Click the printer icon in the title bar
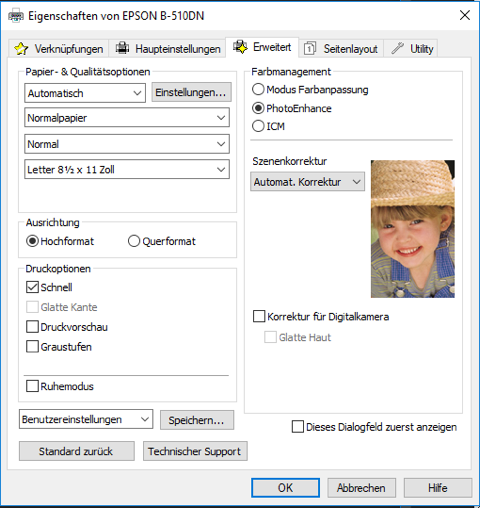 coord(16,16)
